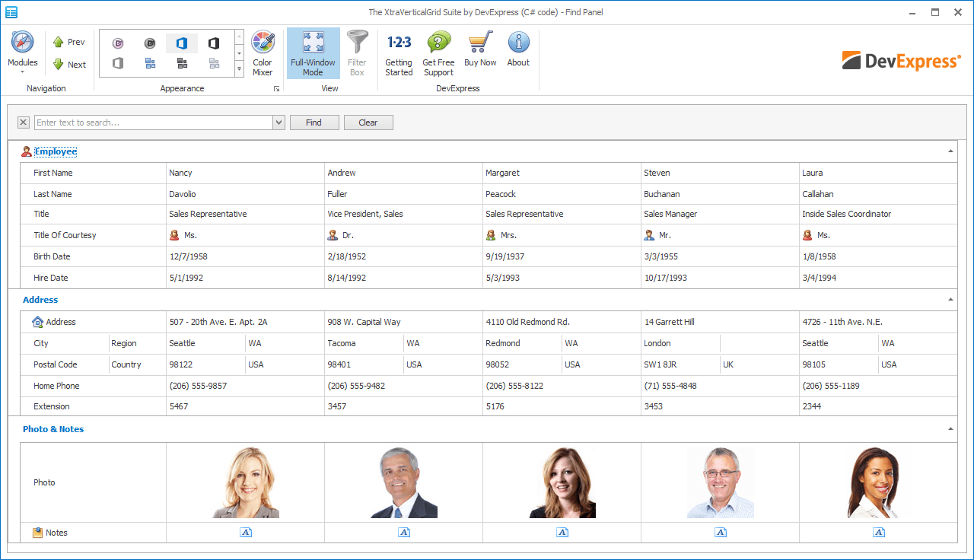The width and height of the screenshot is (974, 560).
Task: Click Andrew's photo thumbnail
Action: (x=404, y=482)
